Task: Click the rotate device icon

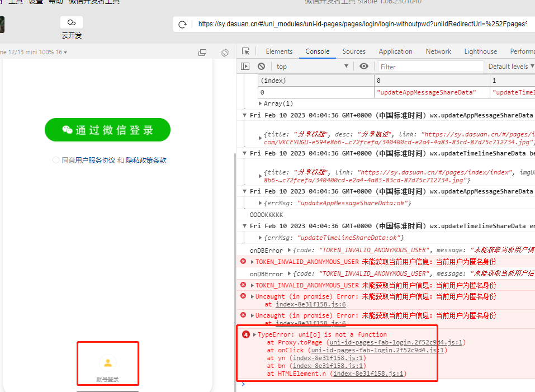Action: coord(225,53)
